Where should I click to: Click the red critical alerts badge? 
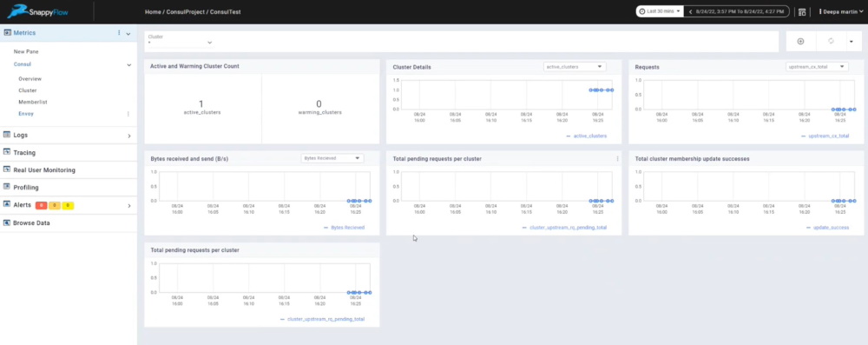click(41, 206)
